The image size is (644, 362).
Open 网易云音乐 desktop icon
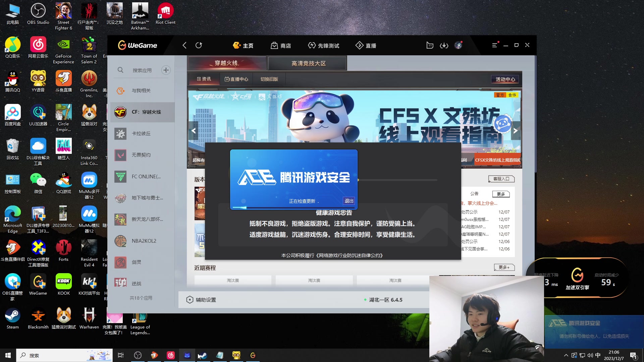[38, 48]
